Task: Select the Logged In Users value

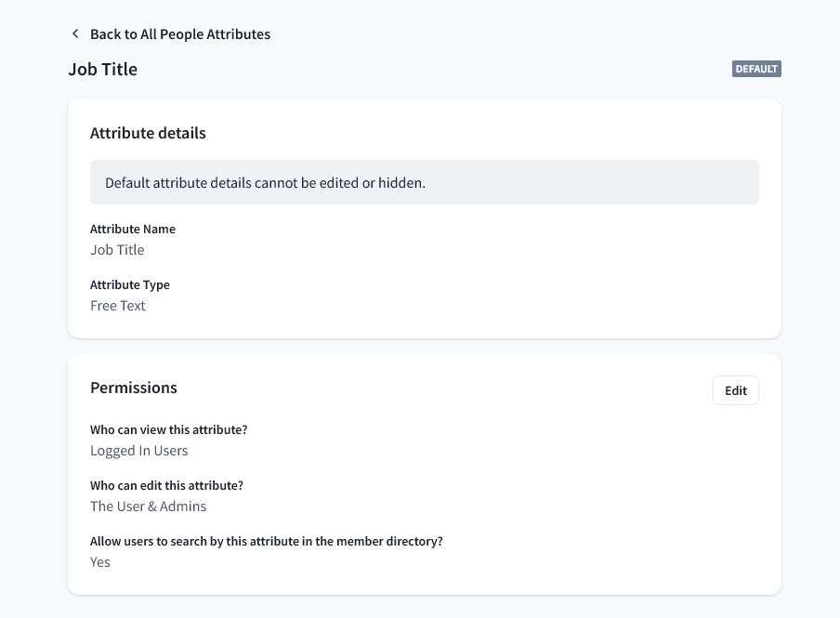Action: (139, 451)
